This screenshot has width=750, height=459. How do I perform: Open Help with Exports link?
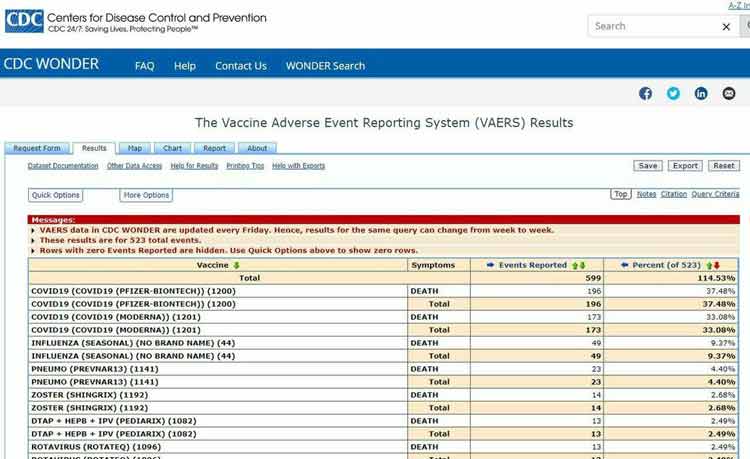click(298, 166)
